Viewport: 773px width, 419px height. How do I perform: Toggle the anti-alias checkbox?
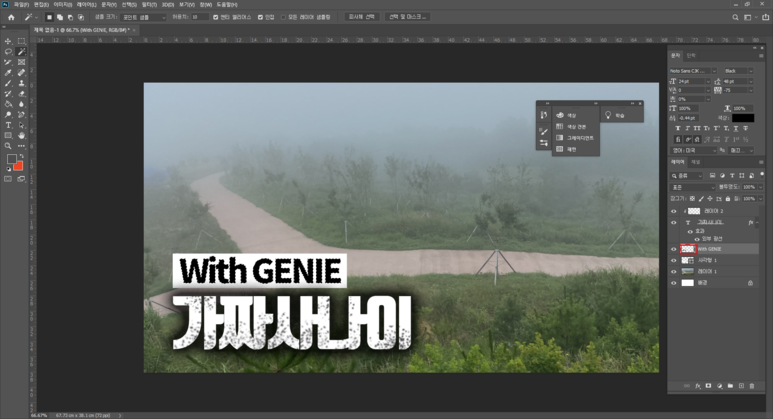point(215,17)
